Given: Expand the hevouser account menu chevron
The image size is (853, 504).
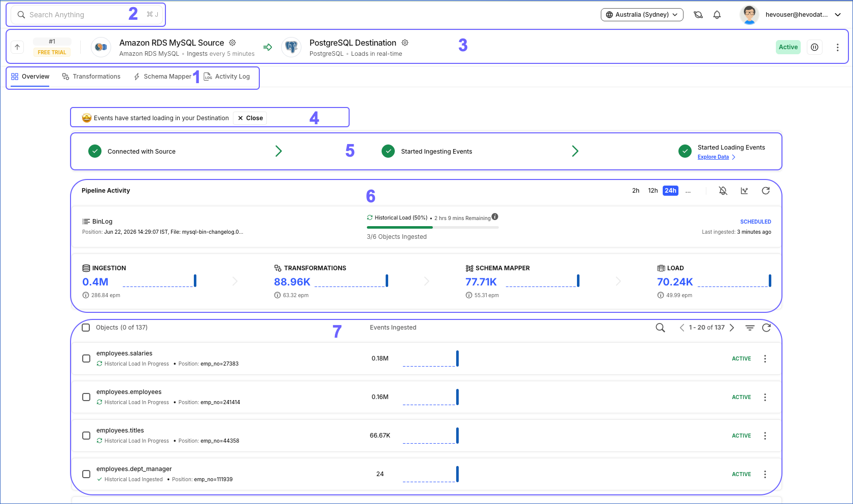Looking at the screenshot, I should tap(838, 15).
